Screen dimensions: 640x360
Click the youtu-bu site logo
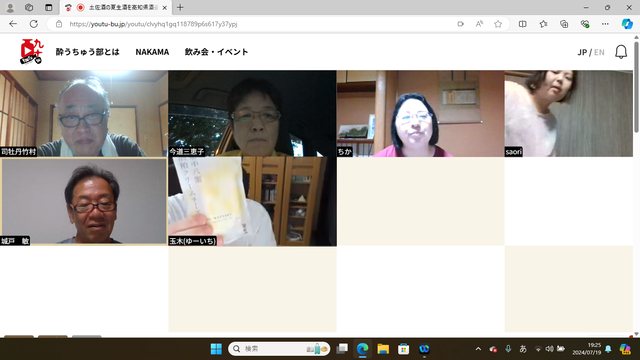(x=31, y=51)
